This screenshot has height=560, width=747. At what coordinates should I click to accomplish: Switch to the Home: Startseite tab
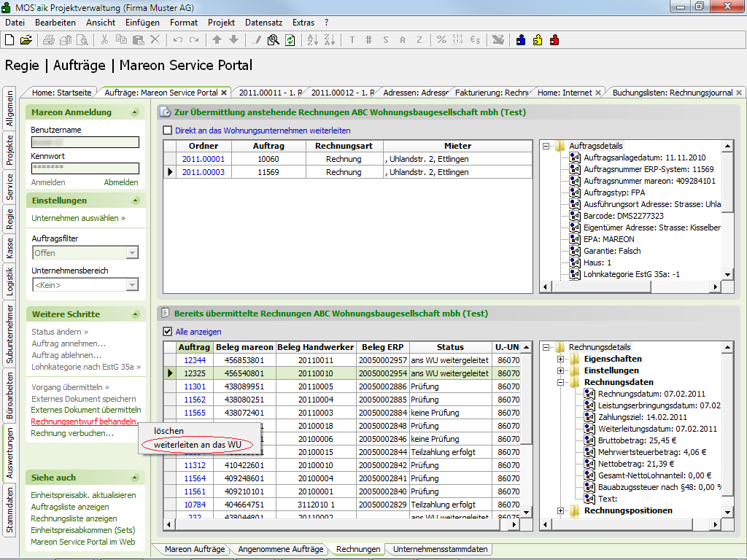(x=61, y=93)
